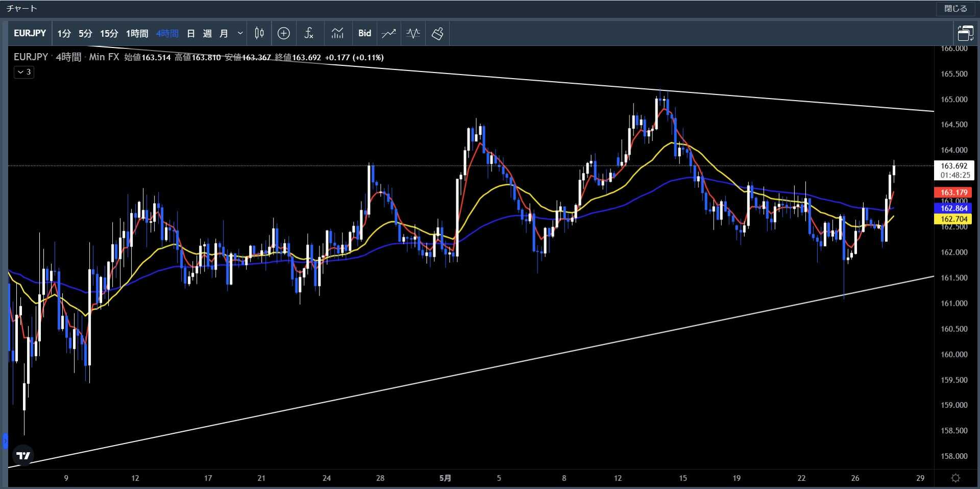Click the チャート window title

pos(22,9)
